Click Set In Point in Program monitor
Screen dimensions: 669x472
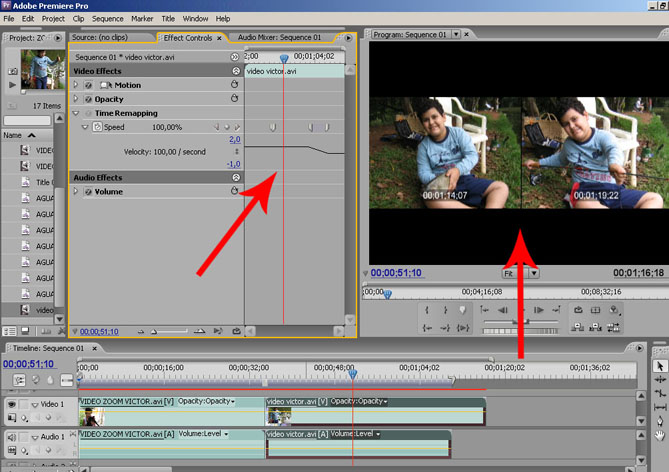[x=428, y=310]
